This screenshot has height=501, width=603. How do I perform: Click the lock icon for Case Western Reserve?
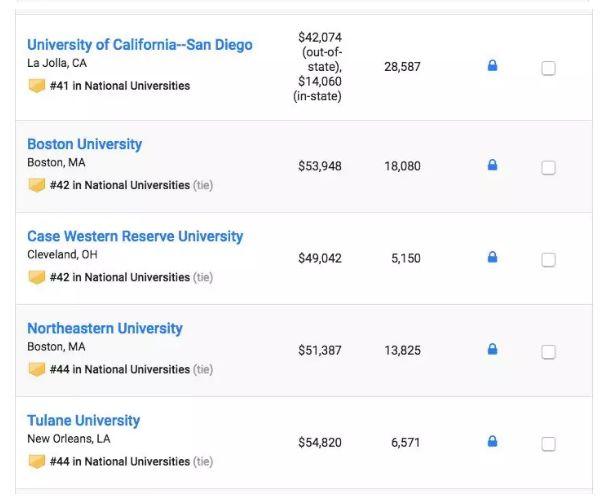492,258
